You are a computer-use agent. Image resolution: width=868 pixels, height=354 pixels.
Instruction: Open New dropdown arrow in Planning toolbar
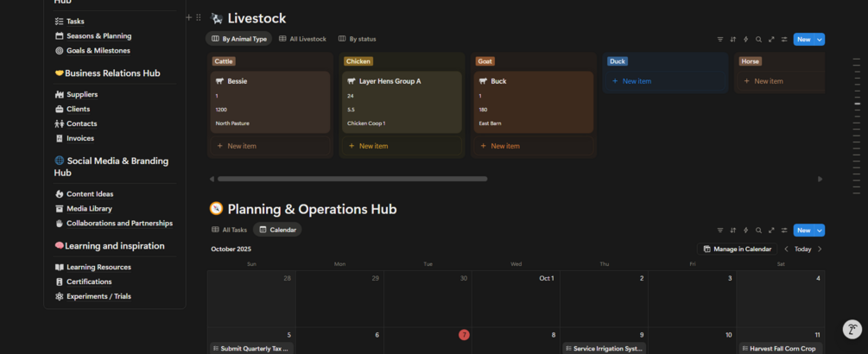(x=820, y=230)
